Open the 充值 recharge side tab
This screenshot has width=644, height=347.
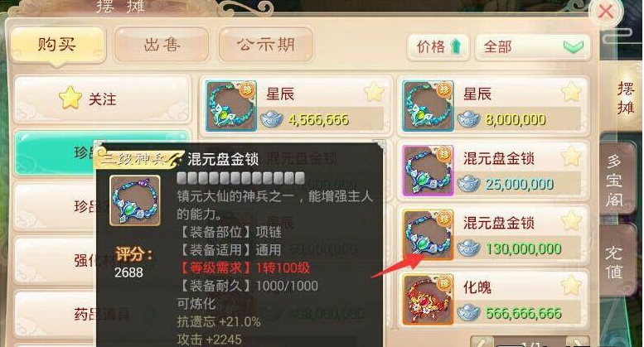tap(615, 261)
